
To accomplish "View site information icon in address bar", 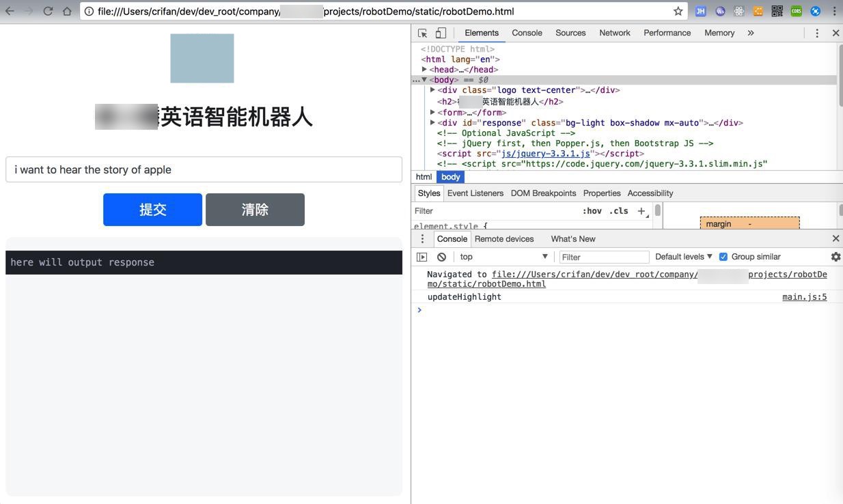I will tap(89, 11).
